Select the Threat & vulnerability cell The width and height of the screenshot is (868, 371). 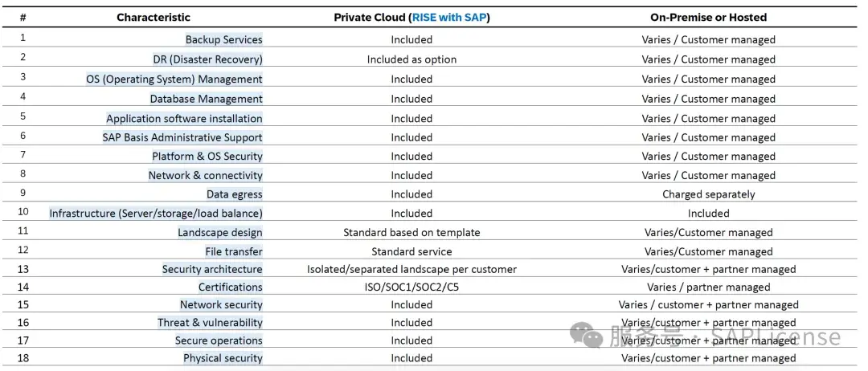point(210,322)
